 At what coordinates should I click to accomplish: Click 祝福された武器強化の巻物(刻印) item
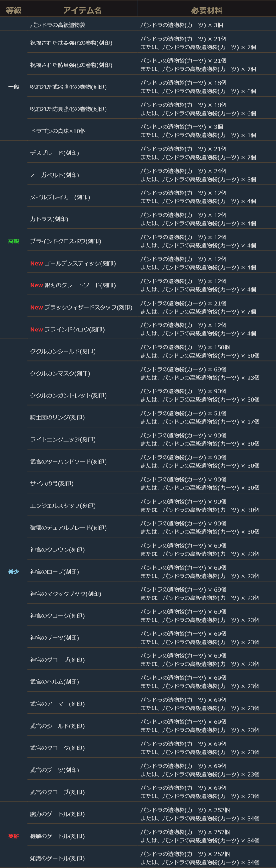(71, 43)
